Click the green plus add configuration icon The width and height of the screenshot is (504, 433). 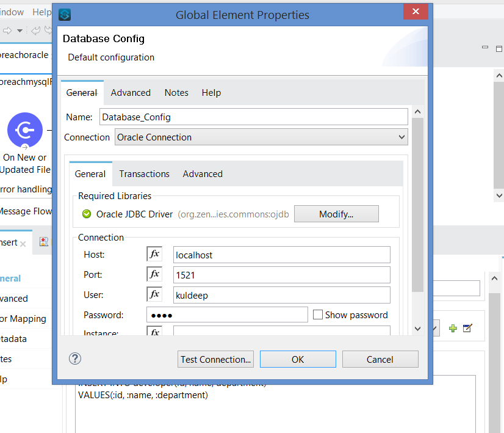click(453, 329)
